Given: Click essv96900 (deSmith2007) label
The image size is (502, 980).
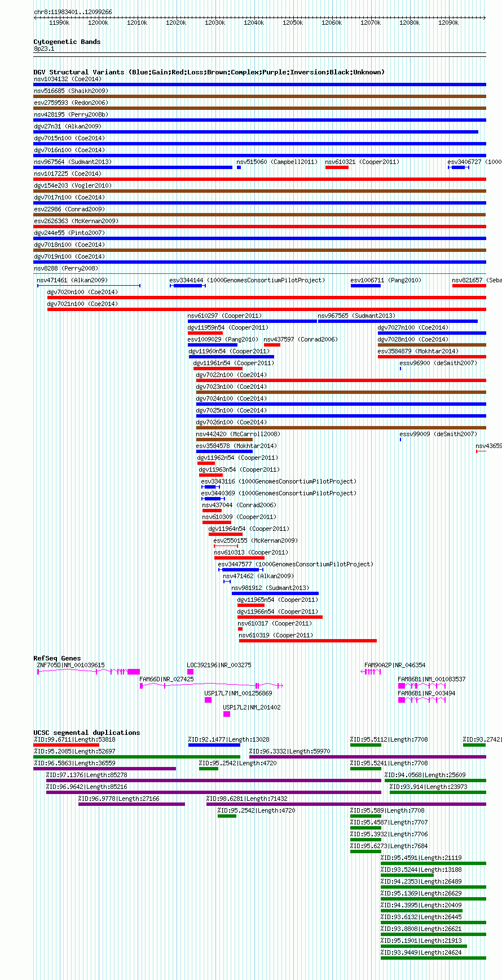Looking at the screenshot, I should [438, 363].
